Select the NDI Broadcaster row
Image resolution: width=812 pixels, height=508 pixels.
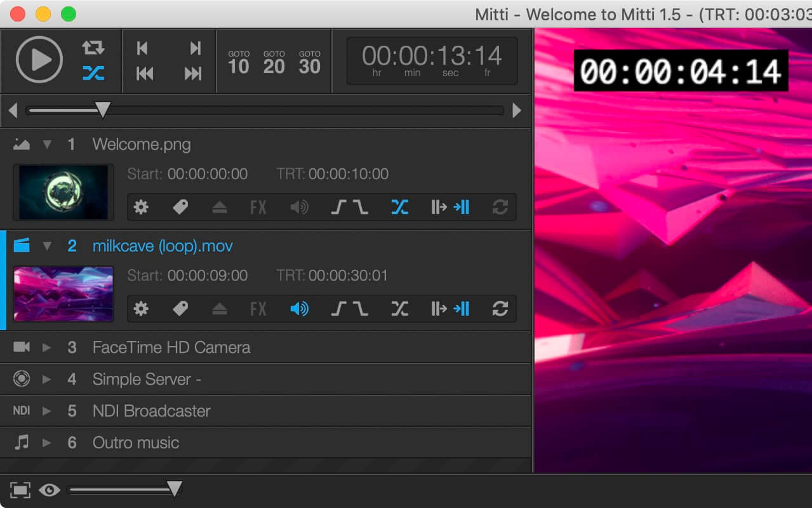click(265, 411)
